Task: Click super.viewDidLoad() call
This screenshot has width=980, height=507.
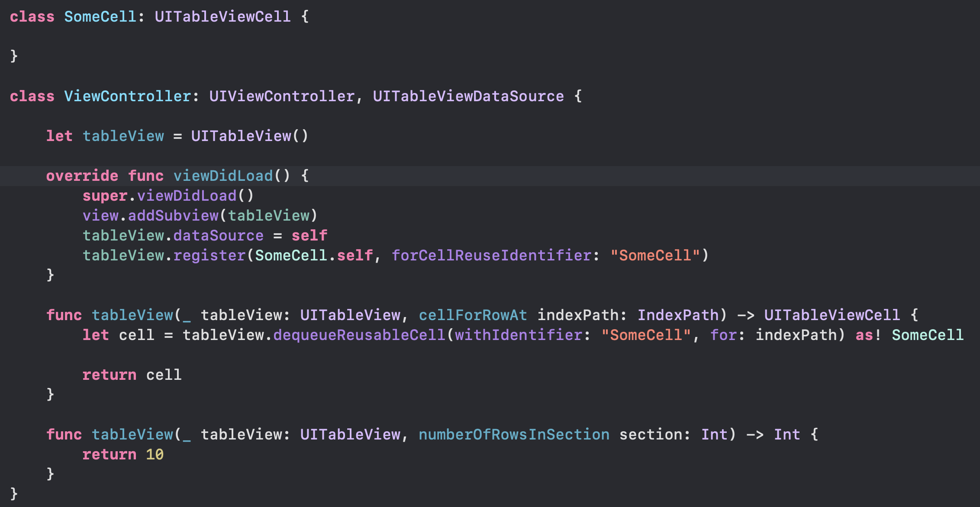Action: 168,196
